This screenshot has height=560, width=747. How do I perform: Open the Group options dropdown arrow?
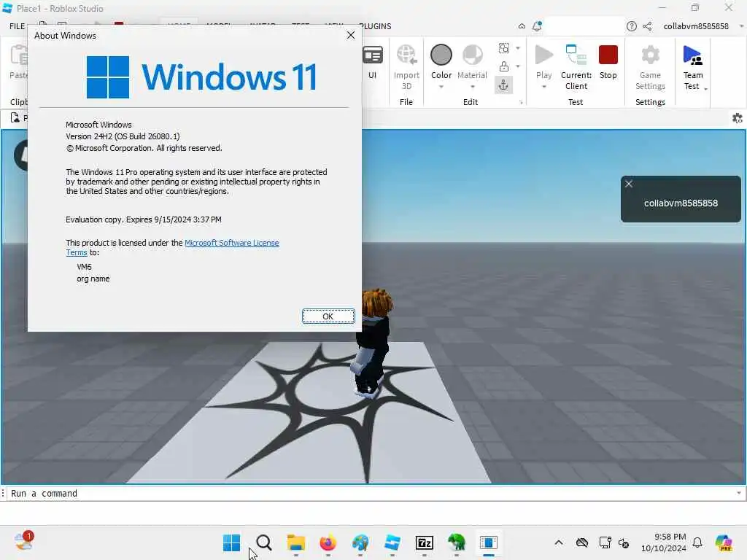518,48
